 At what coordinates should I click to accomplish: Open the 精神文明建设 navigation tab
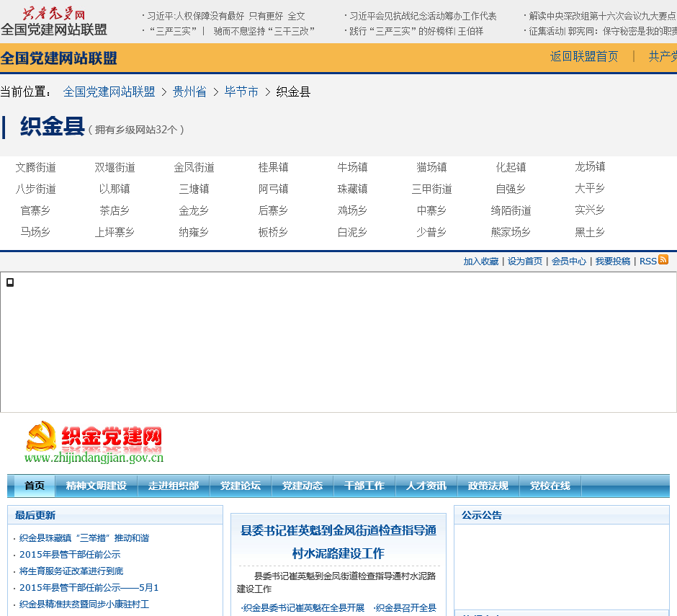pyautogui.click(x=97, y=486)
